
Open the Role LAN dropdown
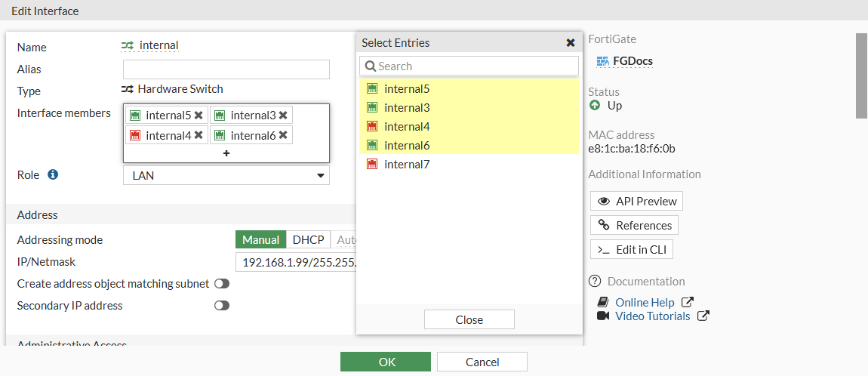(x=226, y=176)
